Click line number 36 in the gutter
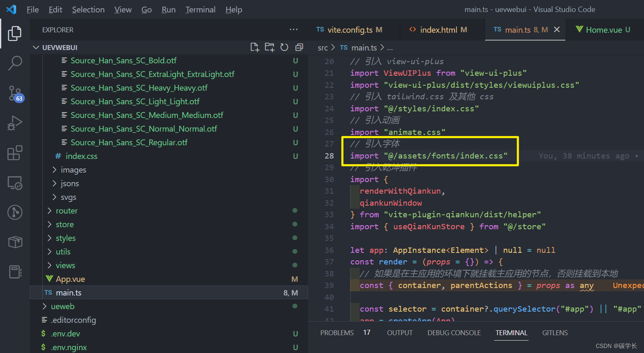Screen dimensions: 644x353 point(329,250)
